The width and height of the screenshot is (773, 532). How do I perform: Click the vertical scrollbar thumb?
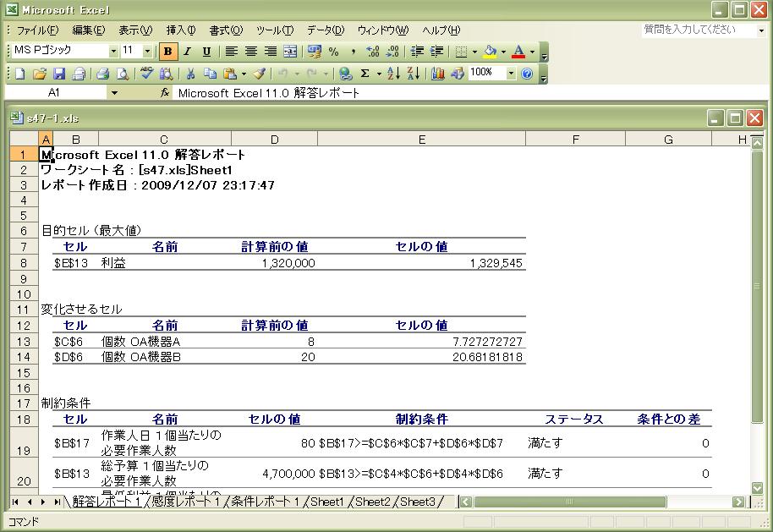757,286
